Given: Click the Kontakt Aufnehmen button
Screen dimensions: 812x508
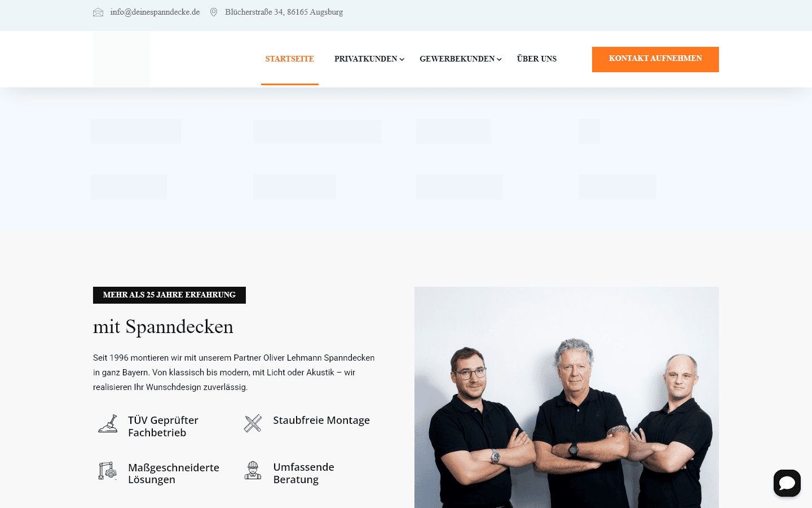Looking at the screenshot, I should click(655, 59).
